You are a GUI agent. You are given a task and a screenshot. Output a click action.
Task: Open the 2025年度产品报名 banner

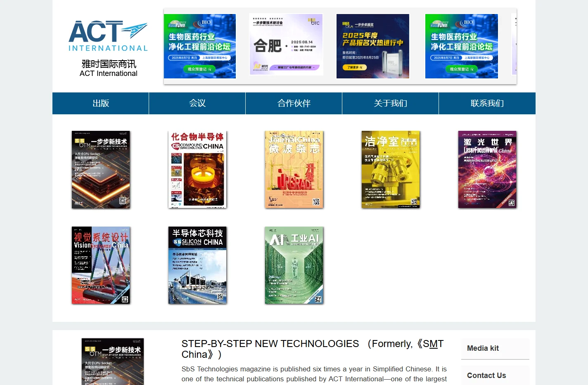(x=373, y=46)
